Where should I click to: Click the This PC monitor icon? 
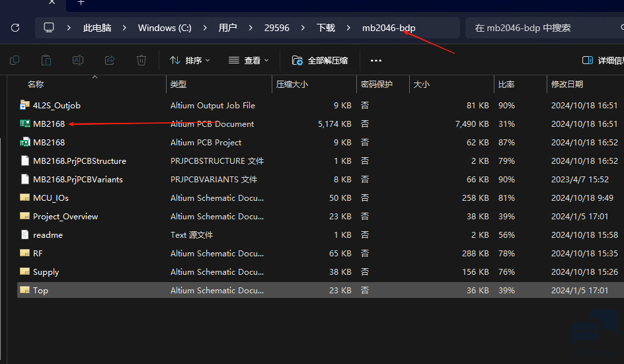pyautogui.click(x=49, y=28)
